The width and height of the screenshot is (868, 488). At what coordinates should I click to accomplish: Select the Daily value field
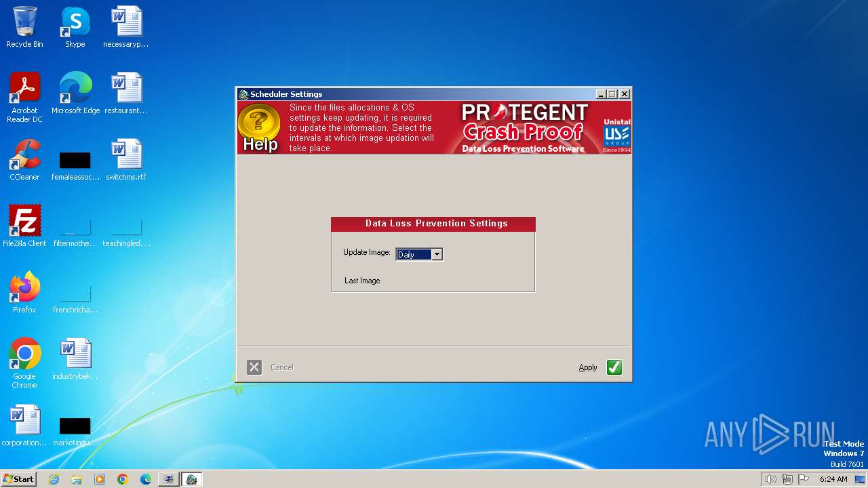(x=414, y=254)
